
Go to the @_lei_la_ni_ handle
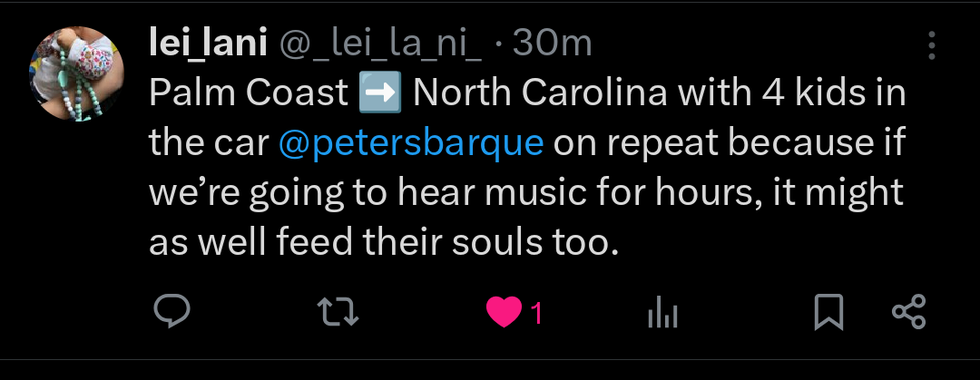point(379,43)
